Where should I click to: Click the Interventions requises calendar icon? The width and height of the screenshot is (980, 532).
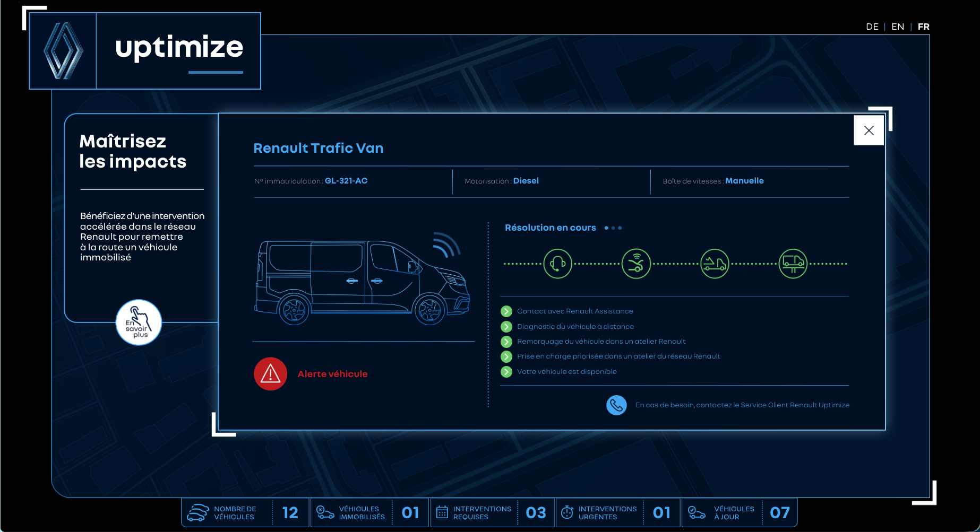click(442, 512)
